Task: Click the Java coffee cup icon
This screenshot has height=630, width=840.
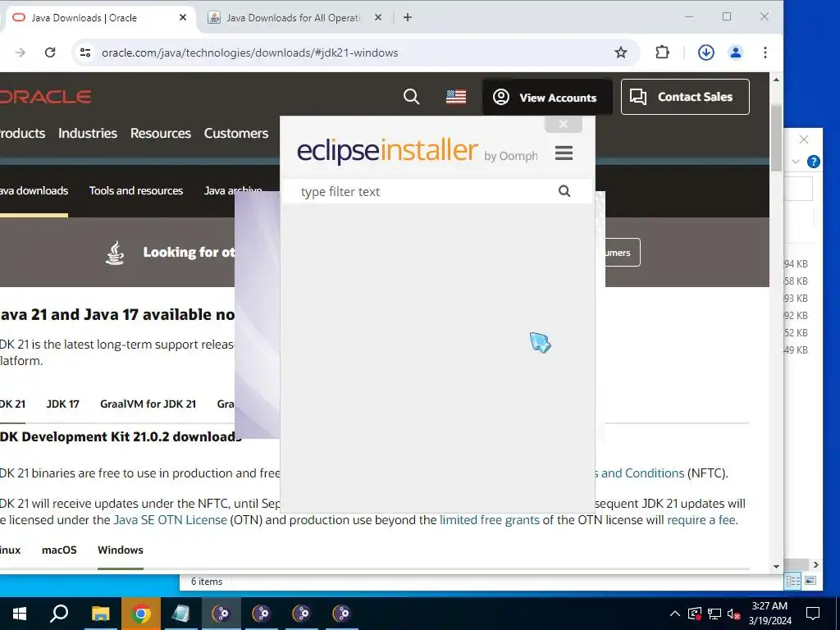Action: pos(115,253)
